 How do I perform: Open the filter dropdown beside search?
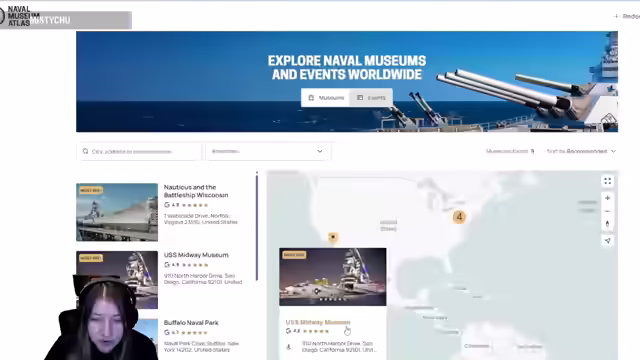(268, 151)
